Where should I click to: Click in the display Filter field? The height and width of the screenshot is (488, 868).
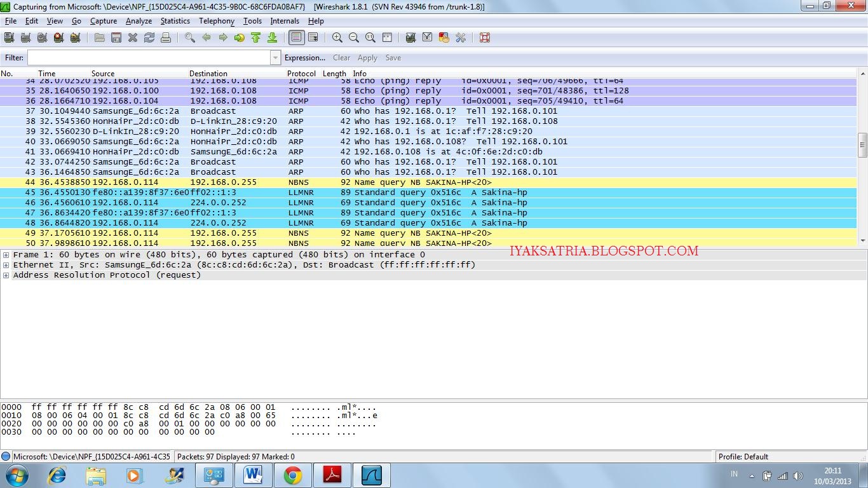coord(149,58)
